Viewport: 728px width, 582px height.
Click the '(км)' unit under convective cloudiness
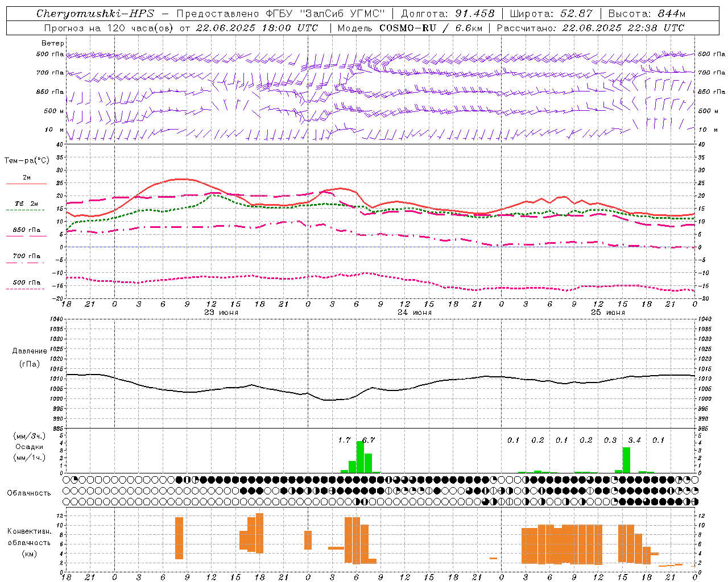pyautogui.click(x=29, y=554)
